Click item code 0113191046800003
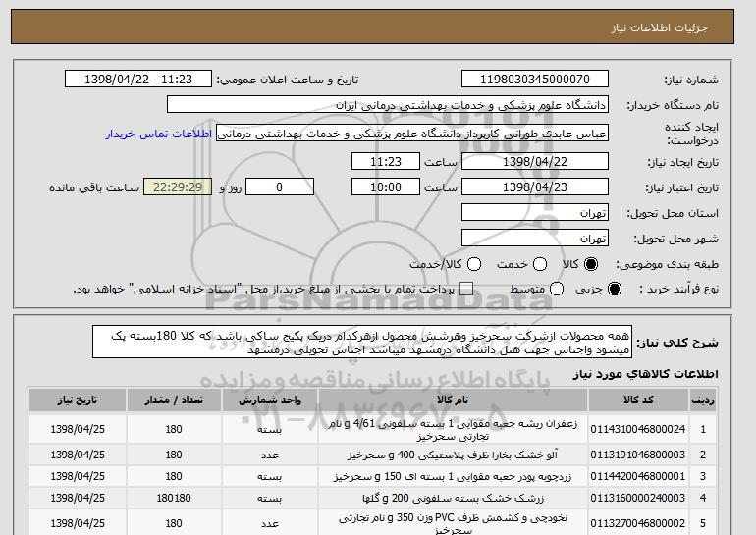The height and width of the screenshot is (535, 756). (638, 455)
